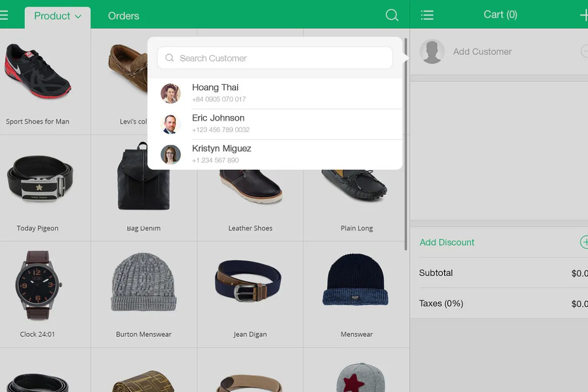The height and width of the screenshot is (392, 588).
Task: Click the Burton Menswear label
Action: click(x=143, y=334)
